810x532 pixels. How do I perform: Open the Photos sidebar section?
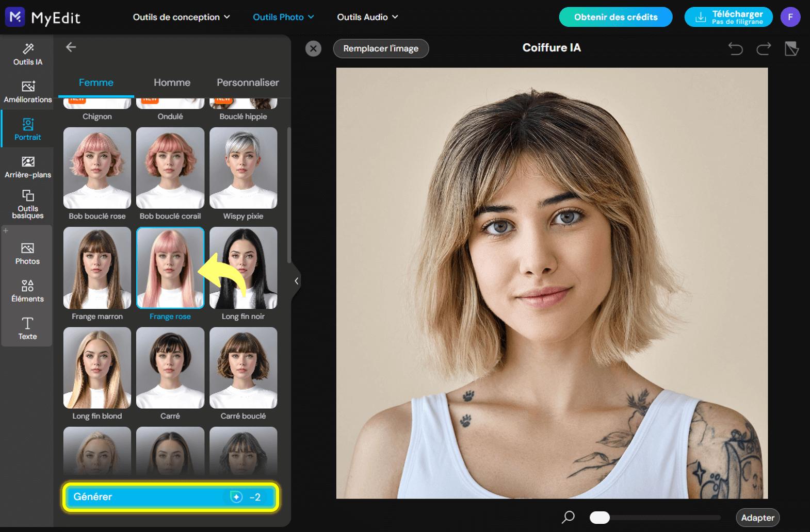coord(28,254)
